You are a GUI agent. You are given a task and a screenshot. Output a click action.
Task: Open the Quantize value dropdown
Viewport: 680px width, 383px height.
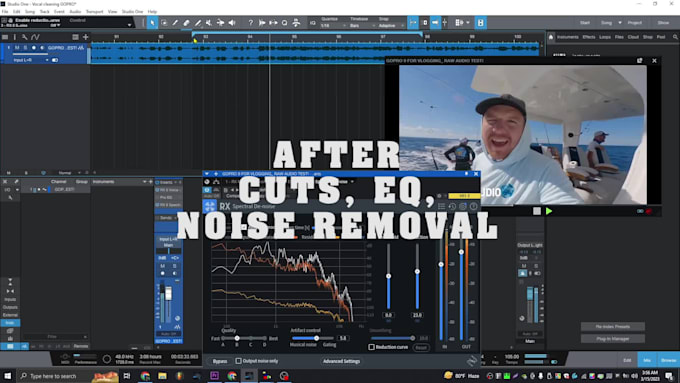click(333, 26)
